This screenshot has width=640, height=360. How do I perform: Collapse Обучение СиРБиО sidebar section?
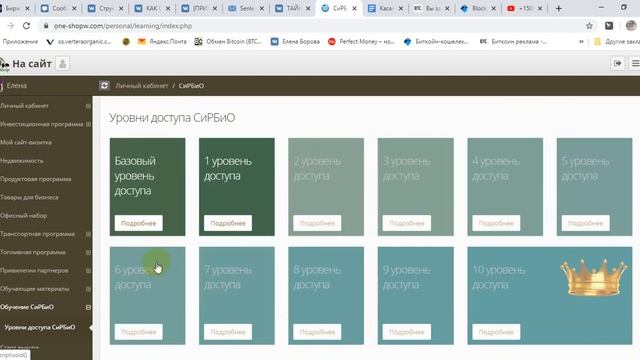(88, 307)
